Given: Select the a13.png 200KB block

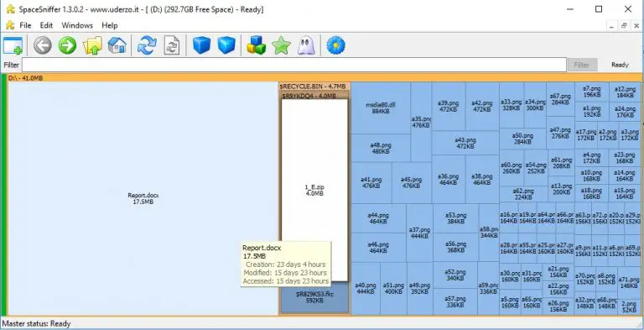Looking at the screenshot, I should (561, 189).
